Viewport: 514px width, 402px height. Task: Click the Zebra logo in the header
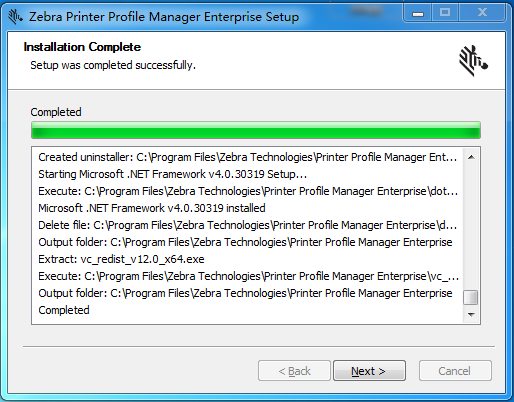473,61
